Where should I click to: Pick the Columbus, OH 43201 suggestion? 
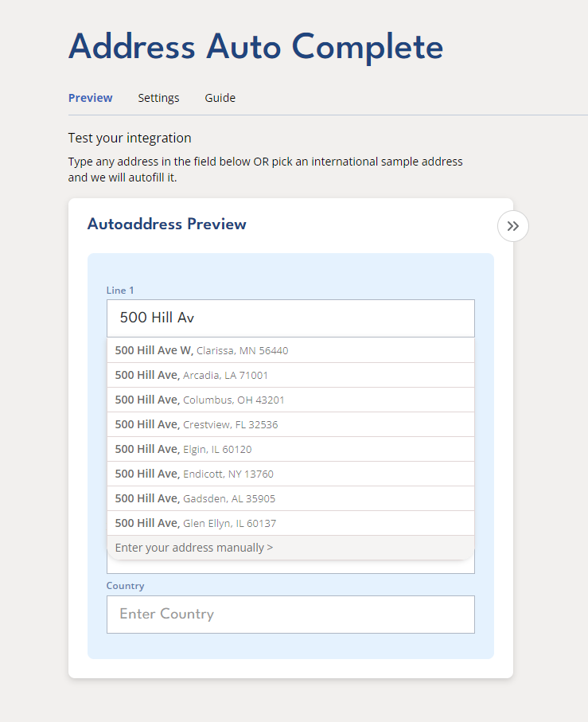(290, 400)
